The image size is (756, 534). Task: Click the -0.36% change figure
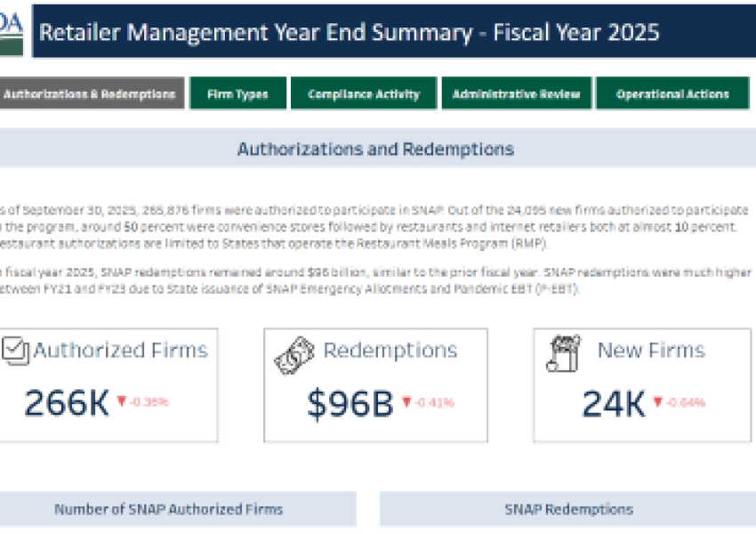tap(149, 401)
